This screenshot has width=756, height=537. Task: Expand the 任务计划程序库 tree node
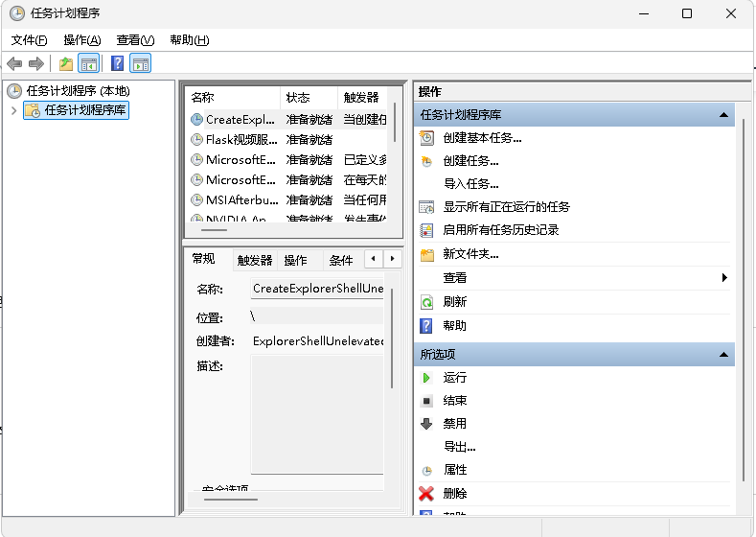coord(13,110)
